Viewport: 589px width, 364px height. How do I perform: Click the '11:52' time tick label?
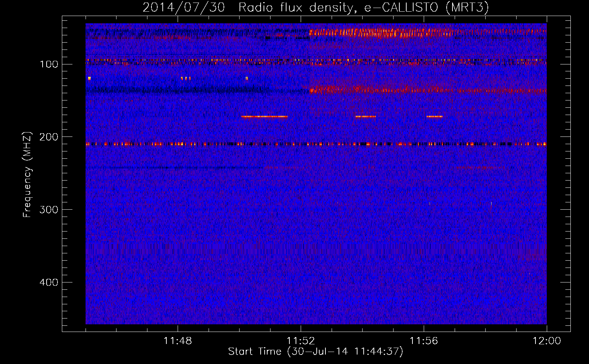coord(301,341)
